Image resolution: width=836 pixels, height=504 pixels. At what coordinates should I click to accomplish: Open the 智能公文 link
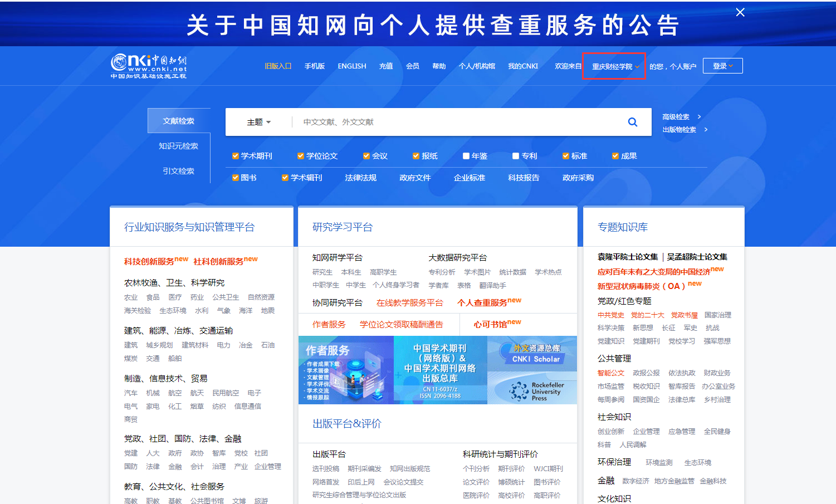(611, 373)
